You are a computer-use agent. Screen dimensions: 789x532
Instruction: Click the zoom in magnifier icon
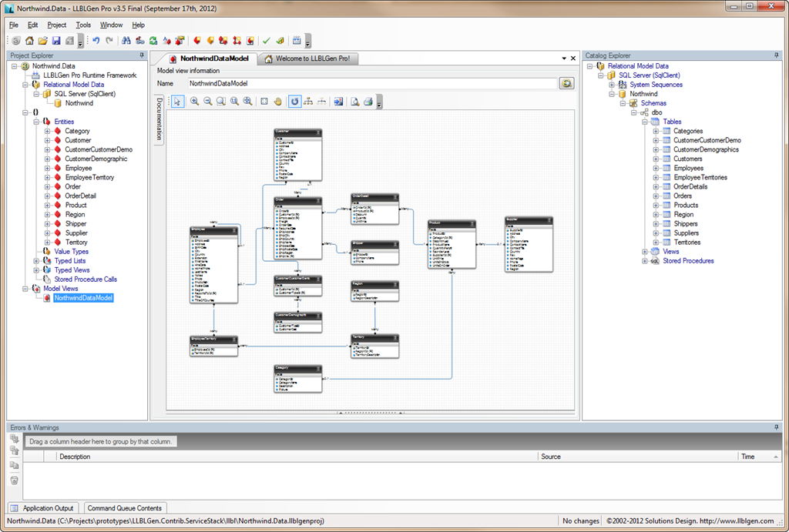194,101
